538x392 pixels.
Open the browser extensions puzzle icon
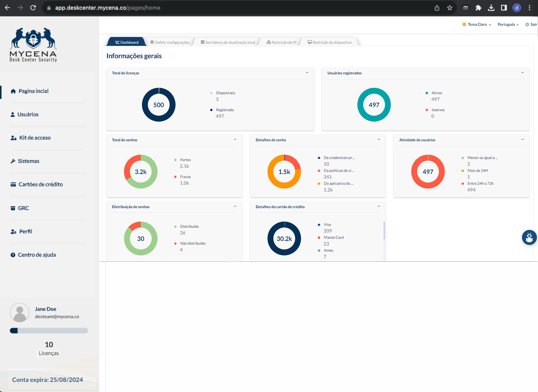click(x=479, y=8)
